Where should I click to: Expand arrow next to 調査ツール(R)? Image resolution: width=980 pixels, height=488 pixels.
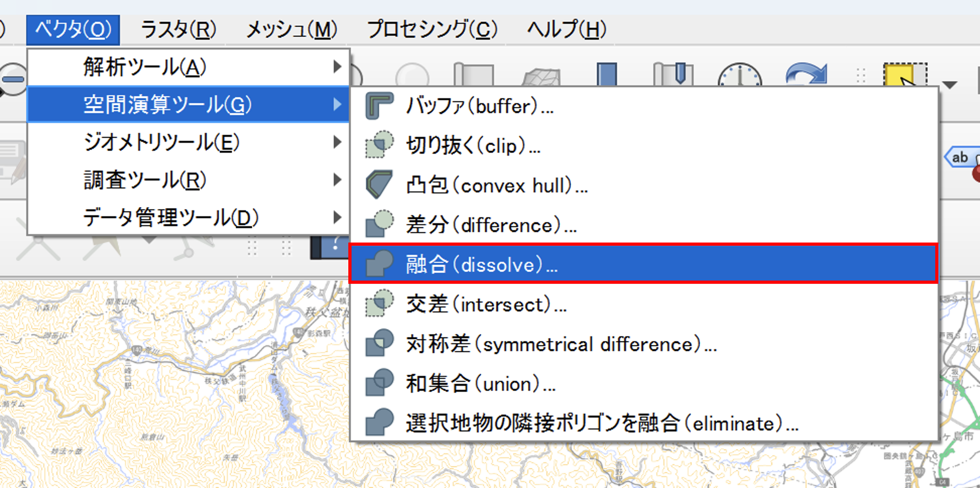(337, 180)
